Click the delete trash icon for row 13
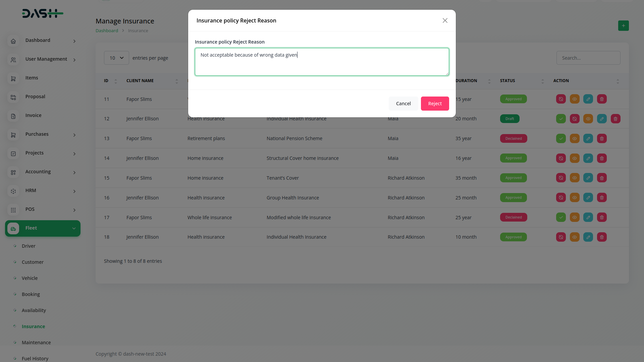This screenshot has width=644, height=362. pyautogui.click(x=602, y=139)
